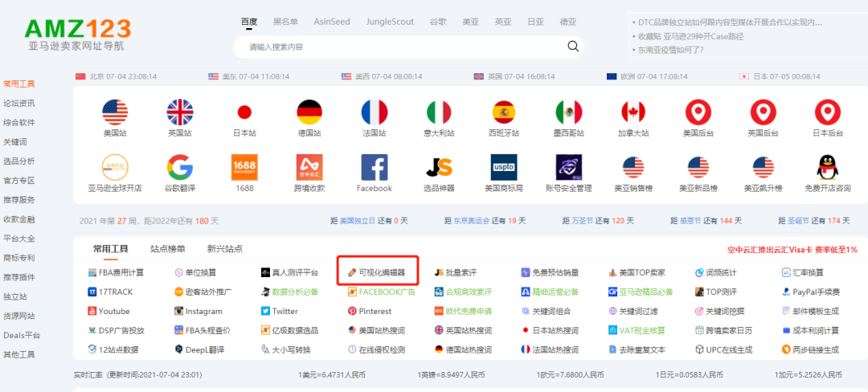Image resolution: width=868 pixels, height=392 pixels.
Task: Open the 英国后台 location pin icon
Action: click(763, 112)
